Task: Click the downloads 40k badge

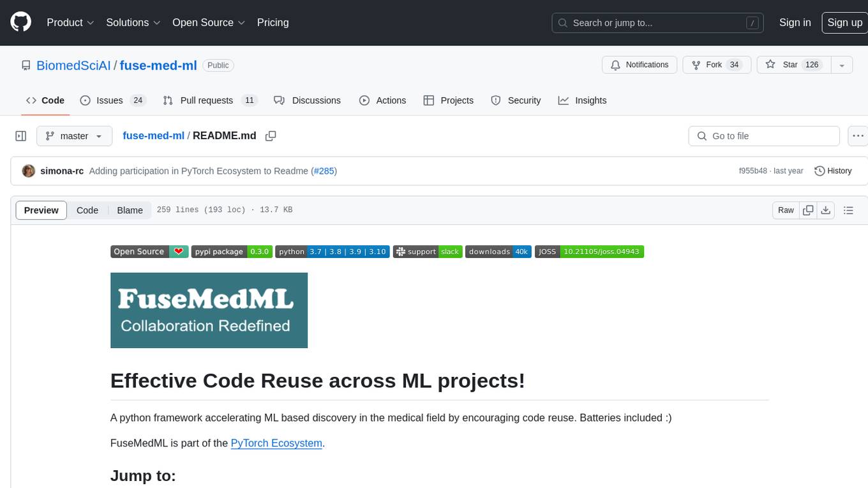Action: coord(498,252)
